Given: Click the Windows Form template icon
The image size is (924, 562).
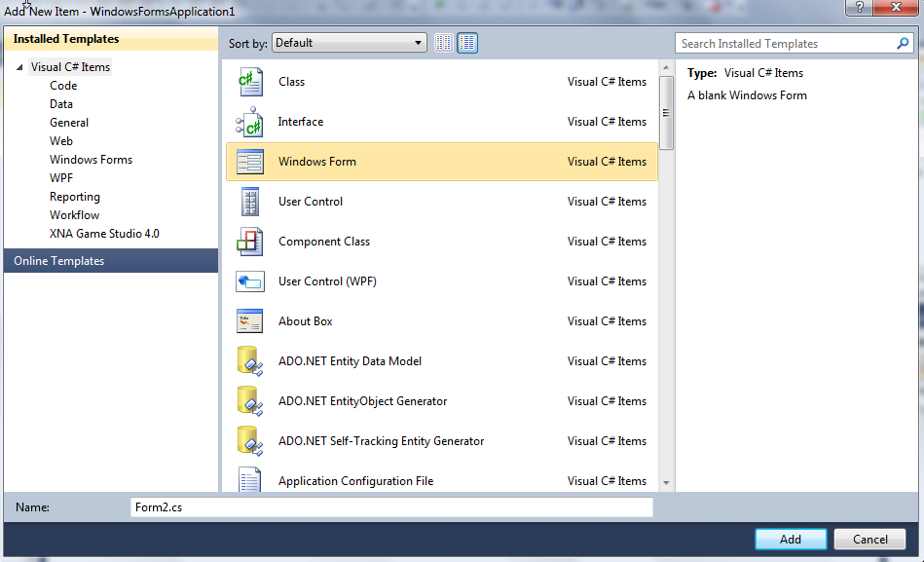Looking at the screenshot, I should click(x=250, y=162).
